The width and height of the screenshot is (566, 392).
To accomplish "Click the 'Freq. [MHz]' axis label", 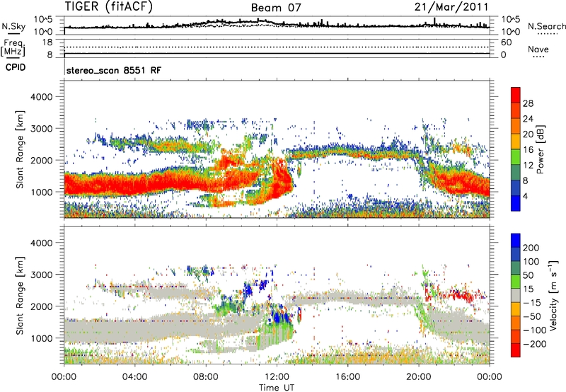I will tap(13, 47).
